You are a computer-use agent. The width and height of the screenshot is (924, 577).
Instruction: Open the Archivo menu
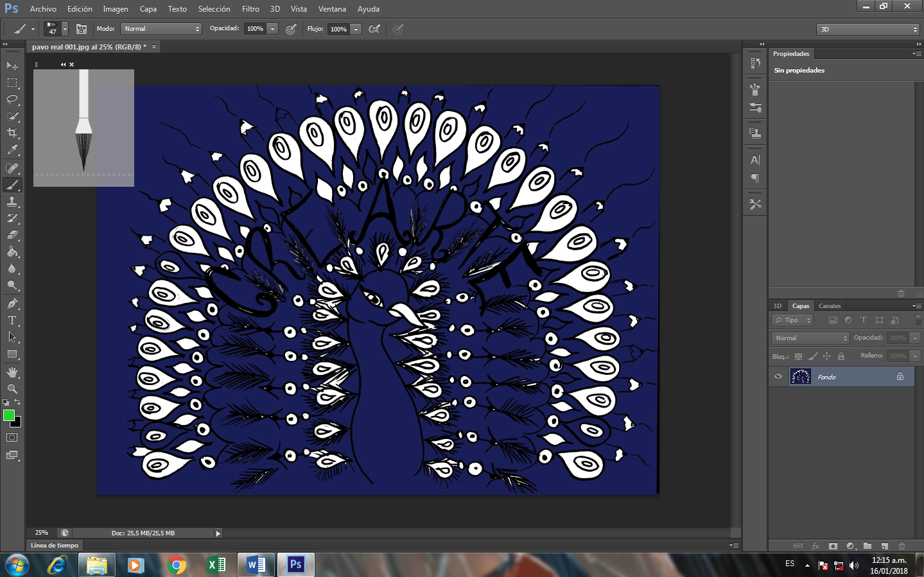click(x=43, y=9)
